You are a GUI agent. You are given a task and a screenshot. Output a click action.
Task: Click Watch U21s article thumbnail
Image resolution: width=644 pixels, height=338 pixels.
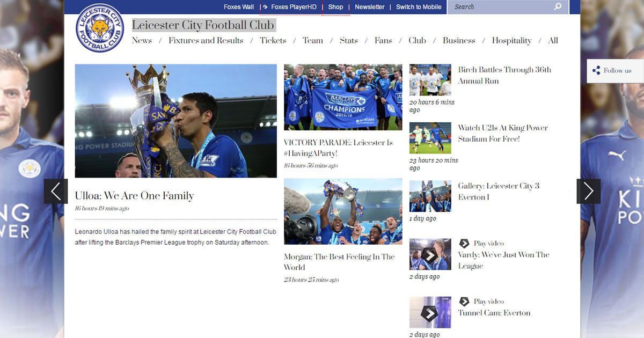(430, 138)
